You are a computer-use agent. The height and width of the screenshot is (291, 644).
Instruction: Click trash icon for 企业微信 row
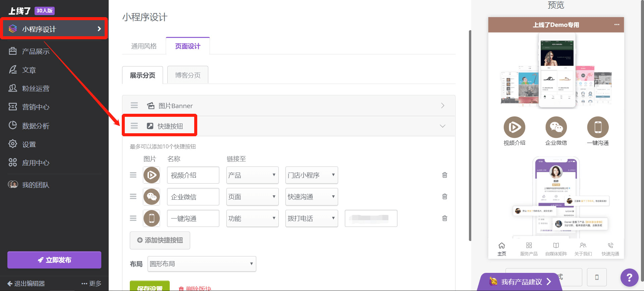click(444, 196)
